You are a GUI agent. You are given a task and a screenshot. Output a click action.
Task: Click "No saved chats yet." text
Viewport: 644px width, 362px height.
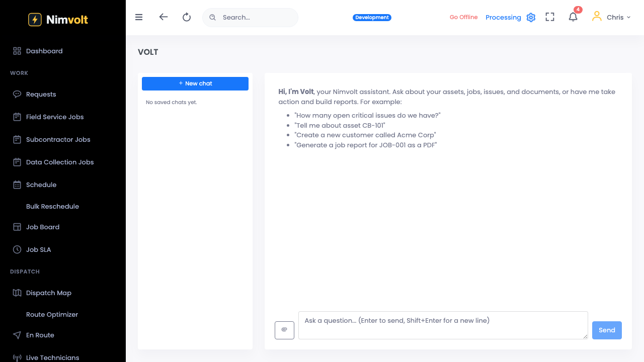(x=172, y=102)
